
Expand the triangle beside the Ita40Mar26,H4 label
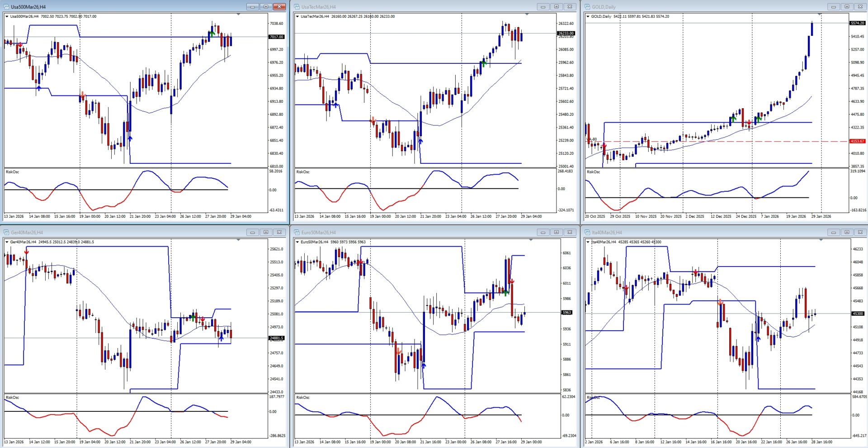pos(588,242)
